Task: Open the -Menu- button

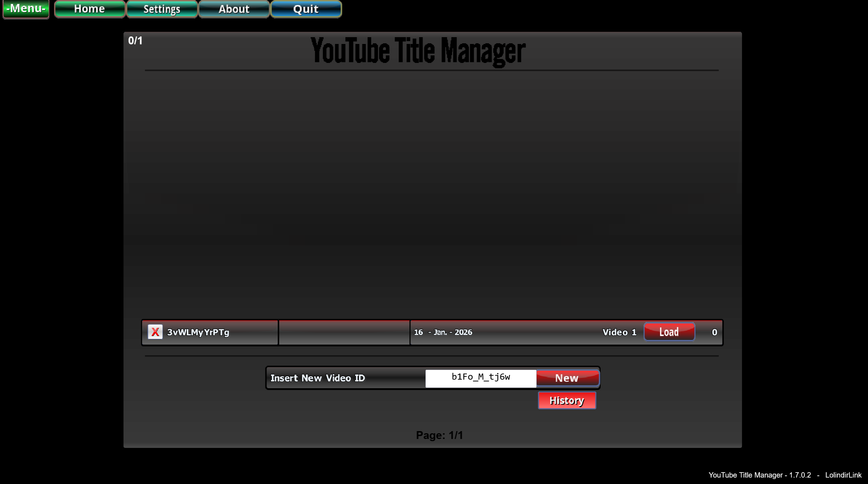Action: point(26,9)
